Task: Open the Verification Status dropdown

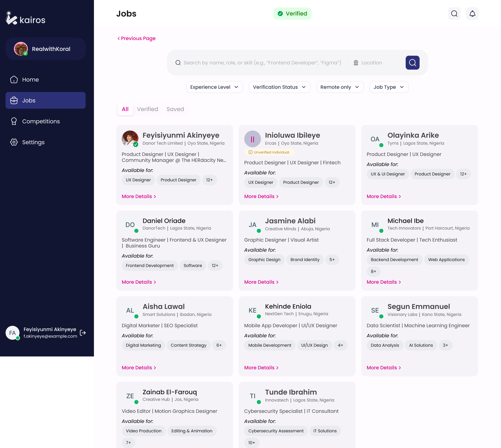Action: coord(279,87)
